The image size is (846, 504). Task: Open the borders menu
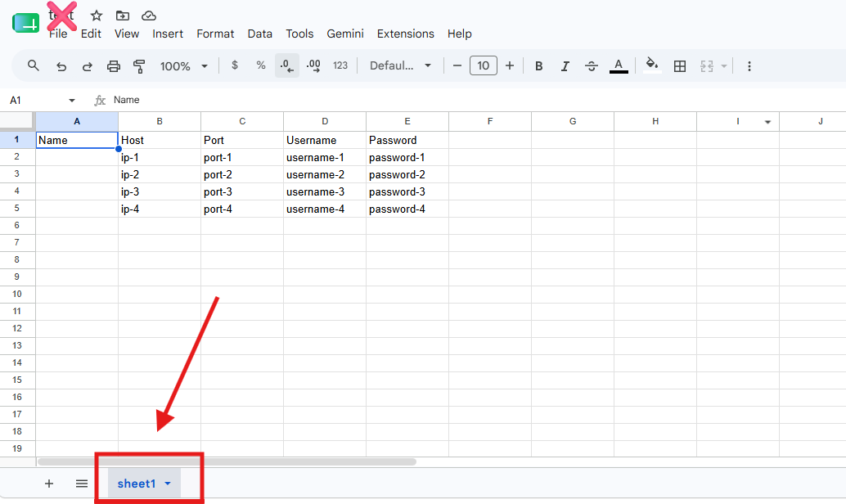click(x=680, y=65)
